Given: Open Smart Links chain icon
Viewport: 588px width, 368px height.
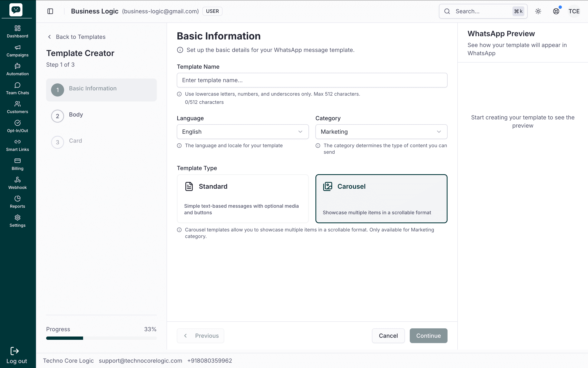Looking at the screenshot, I should click(18, 142).
